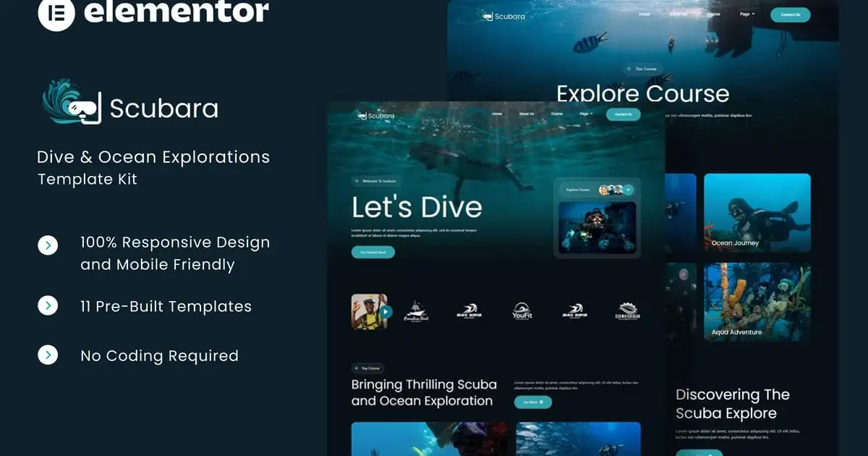The height and width of the screenshot is (456, 868).
Task: Open the Aqua Adventure course thumbnail
Action: (x=757, y=302)
